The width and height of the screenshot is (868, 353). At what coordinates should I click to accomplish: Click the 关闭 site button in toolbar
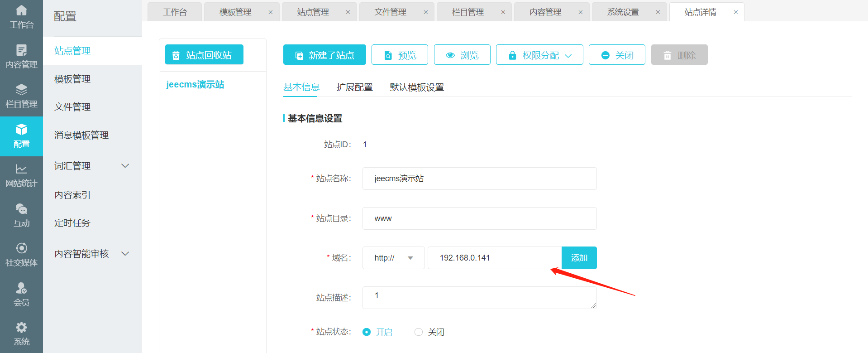617,55
